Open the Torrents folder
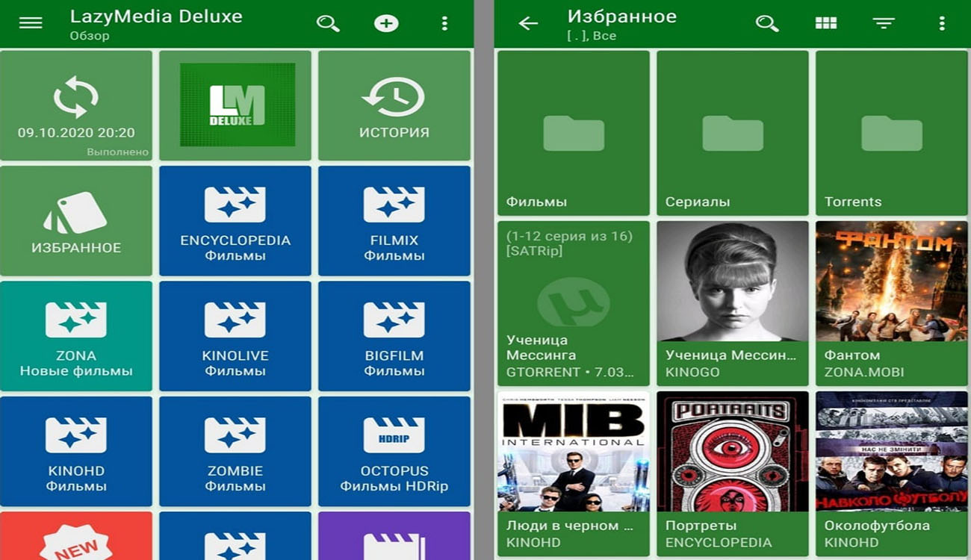Screen dimensions: 971x560 (x=892, y=133)
